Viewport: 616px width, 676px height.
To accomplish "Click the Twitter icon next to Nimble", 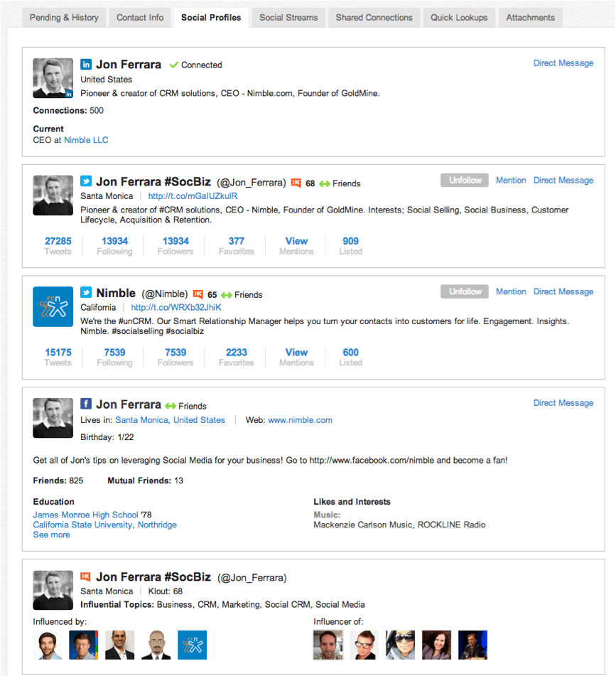I will [x=85, y=293].
